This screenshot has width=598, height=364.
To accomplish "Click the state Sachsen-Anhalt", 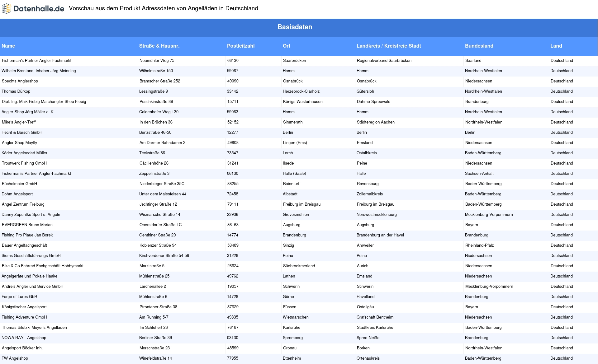I will 479,174.
